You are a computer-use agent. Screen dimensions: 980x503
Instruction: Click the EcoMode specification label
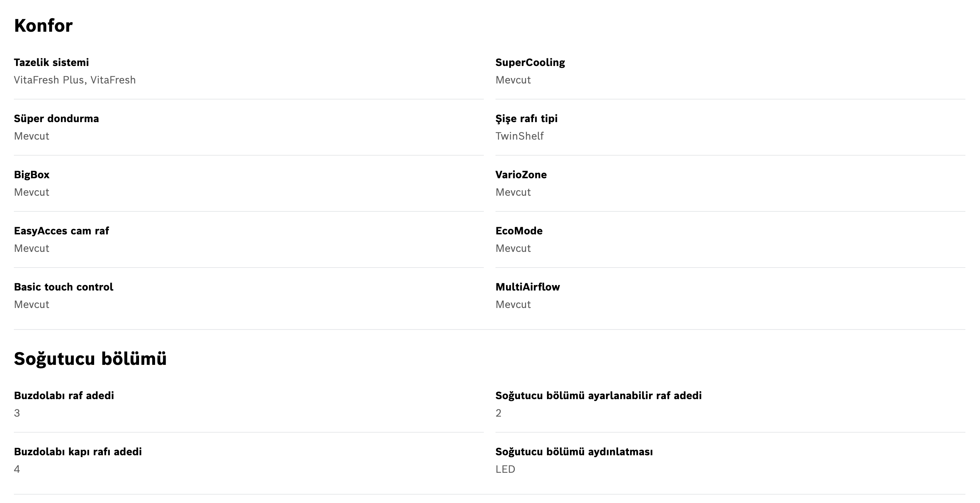point(519,231)
